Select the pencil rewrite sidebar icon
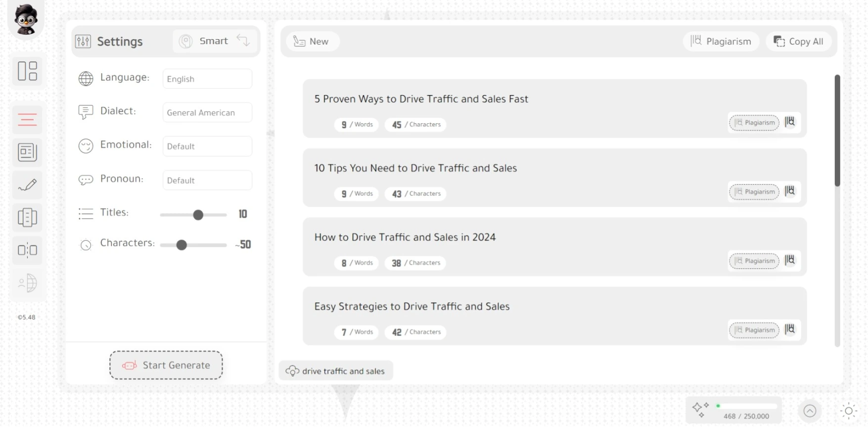Viewport: 868px width, 427px height. [x=27, y=185]
